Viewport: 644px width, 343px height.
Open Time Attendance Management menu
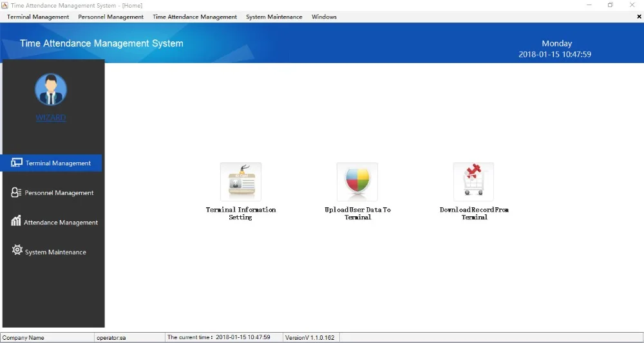[194, 17]
